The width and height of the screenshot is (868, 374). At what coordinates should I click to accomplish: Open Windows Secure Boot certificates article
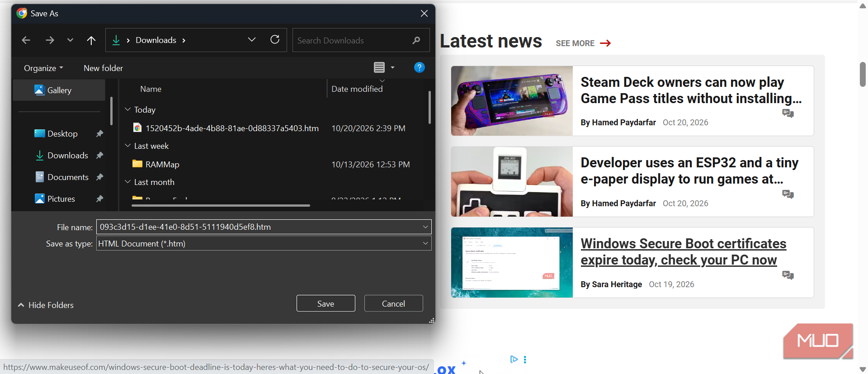[683, 251]
